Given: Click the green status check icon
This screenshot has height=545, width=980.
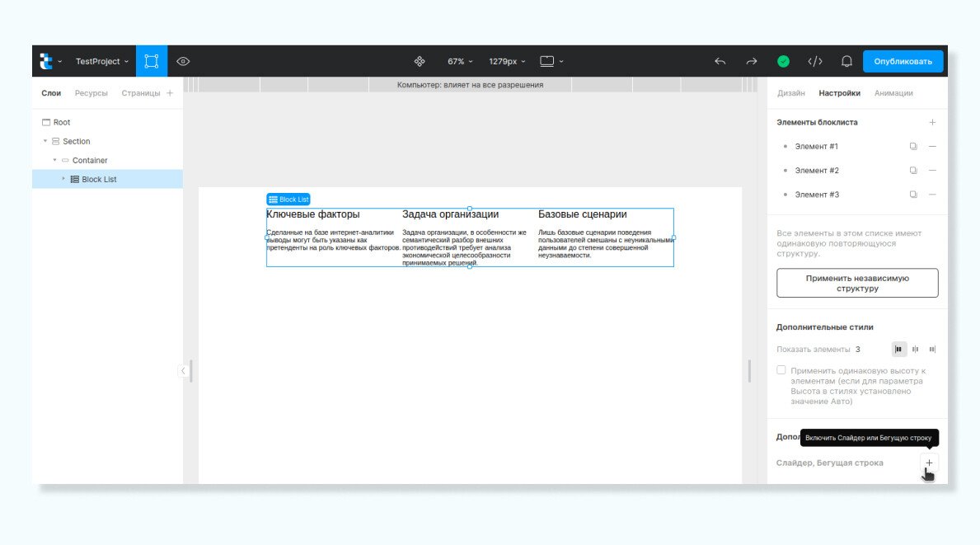Looking at the screenshot, I should point(783,61).
